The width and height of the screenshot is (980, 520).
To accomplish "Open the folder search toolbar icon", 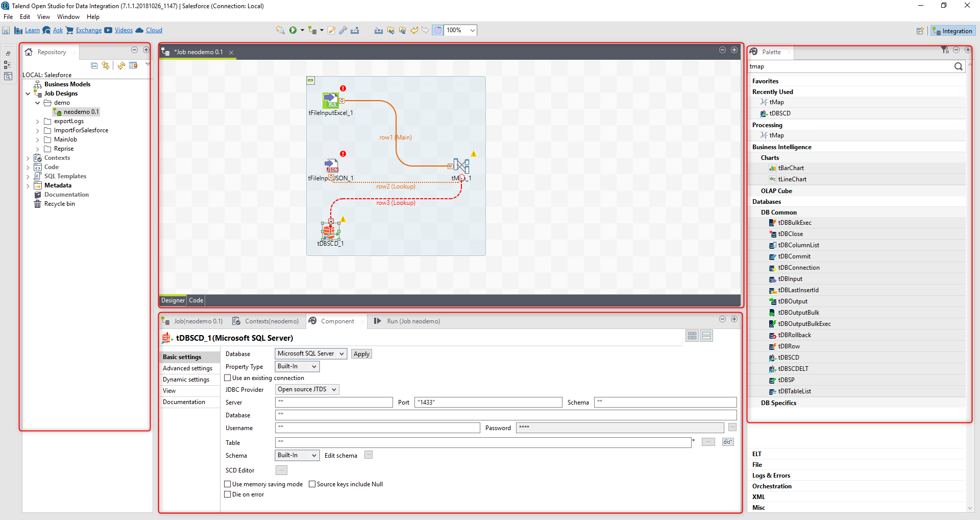I will (x=280, y=30).
